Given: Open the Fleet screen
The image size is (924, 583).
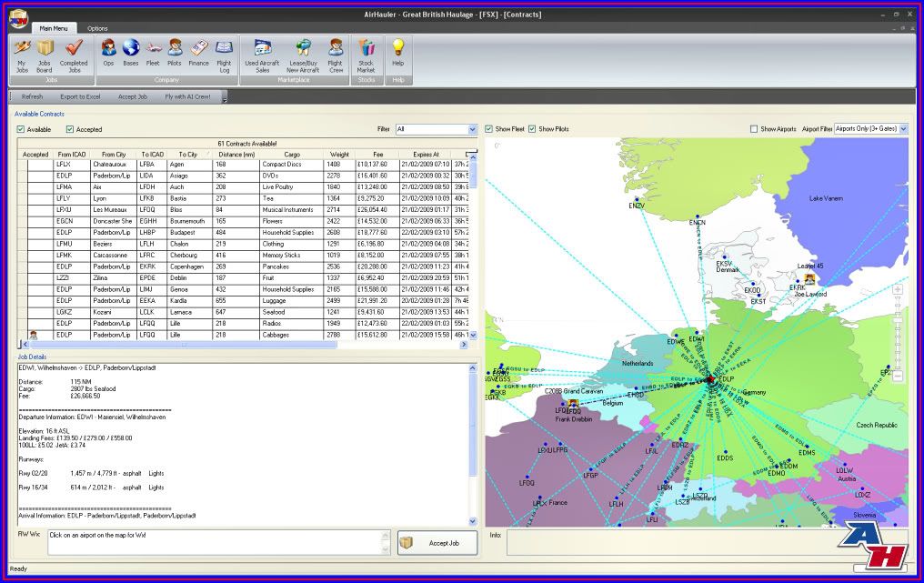Looking at the screenshot, I should (153, 54).
